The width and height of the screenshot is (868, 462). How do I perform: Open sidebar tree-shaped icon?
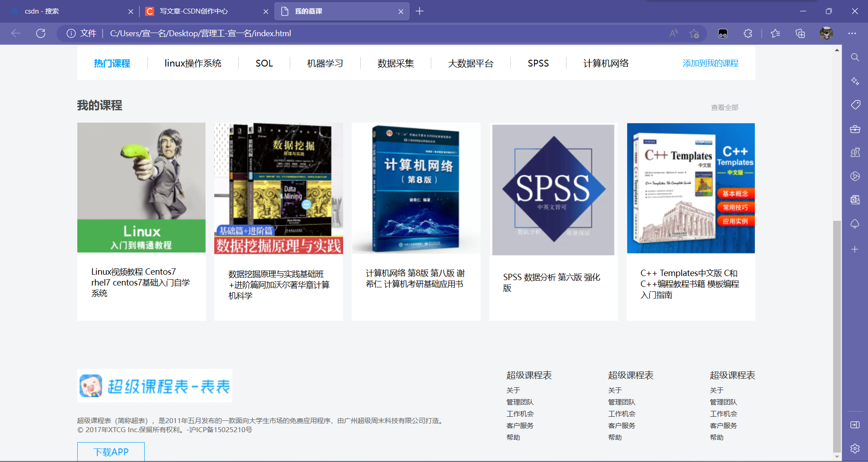click(x=855, y=224)
